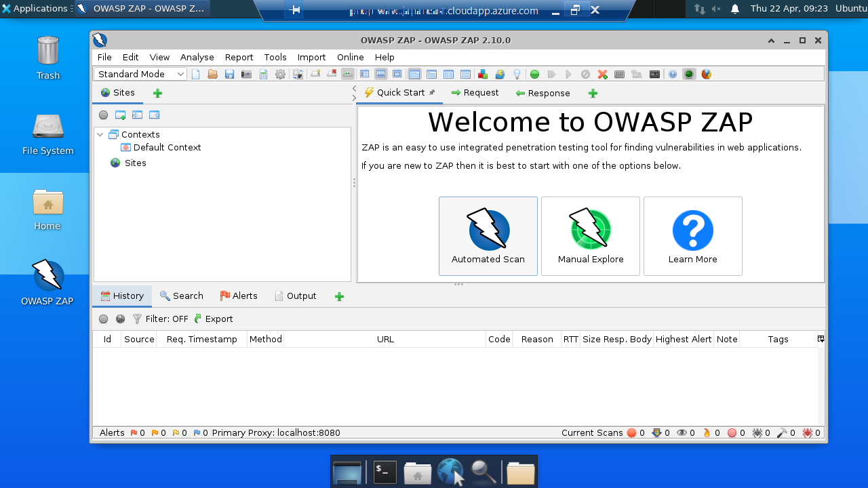
Task: Click the red X Add custom breakpoint icon
Action: tap(602, 74)
